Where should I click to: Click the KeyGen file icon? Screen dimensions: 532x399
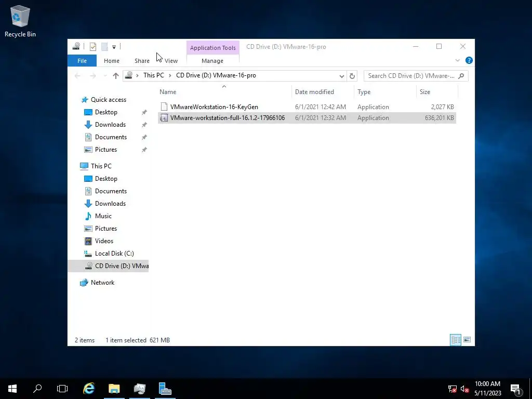tap(164, 107)
